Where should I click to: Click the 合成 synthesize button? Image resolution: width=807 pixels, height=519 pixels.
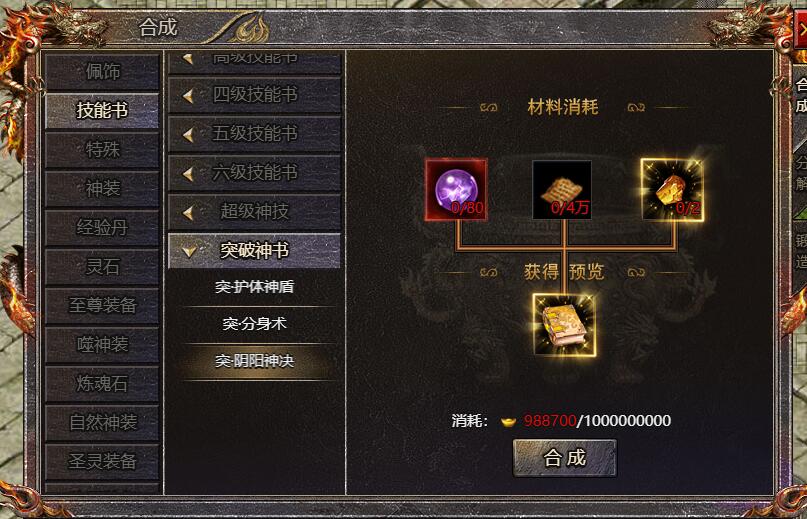565,458
